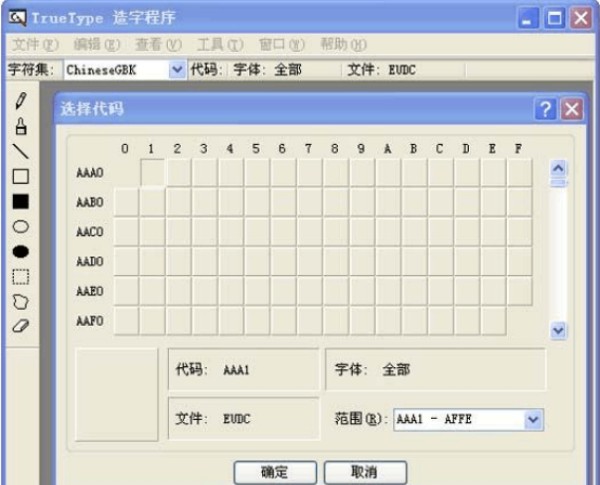Open the 窗口 menu
This screenshot has height=485, width=600.
coord(281,45)
